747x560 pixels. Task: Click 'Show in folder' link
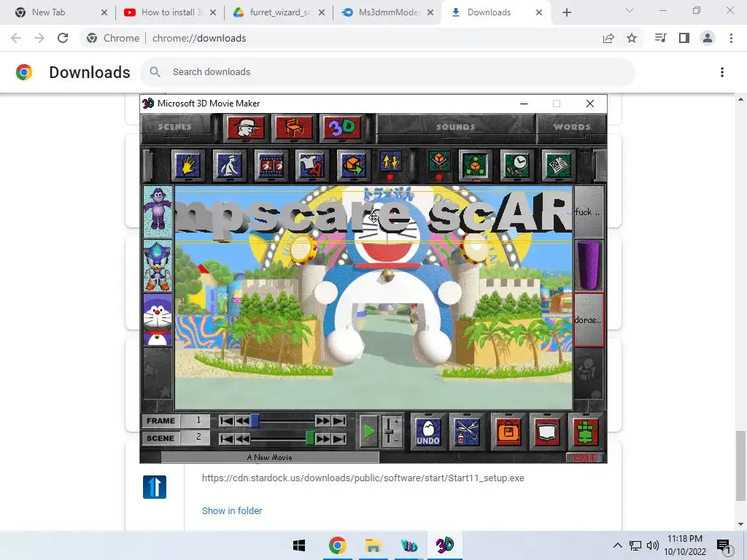pos(232,510)
